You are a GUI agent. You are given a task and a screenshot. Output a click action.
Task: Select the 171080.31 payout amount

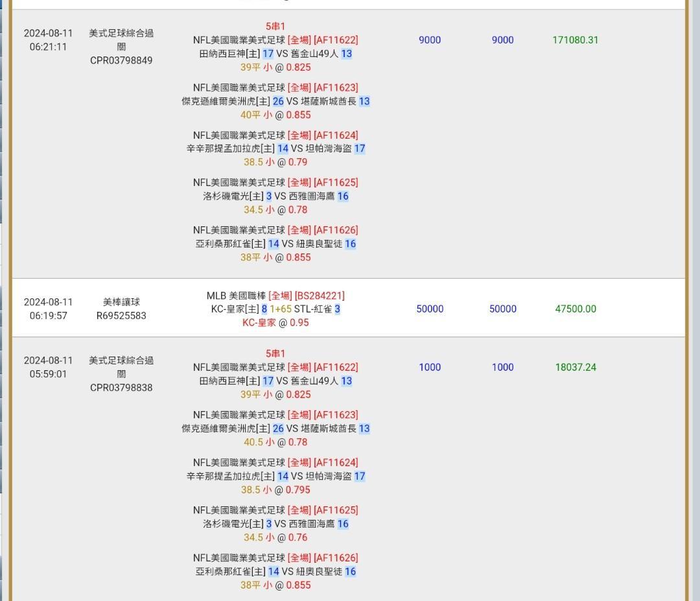(x=575, y=40)
